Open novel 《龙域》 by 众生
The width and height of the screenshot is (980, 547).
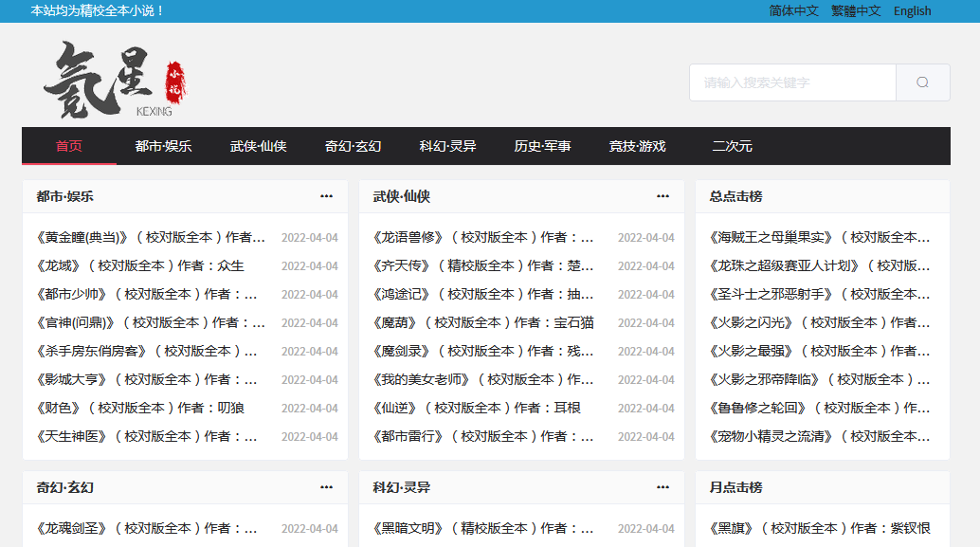(x=140, y=265)
